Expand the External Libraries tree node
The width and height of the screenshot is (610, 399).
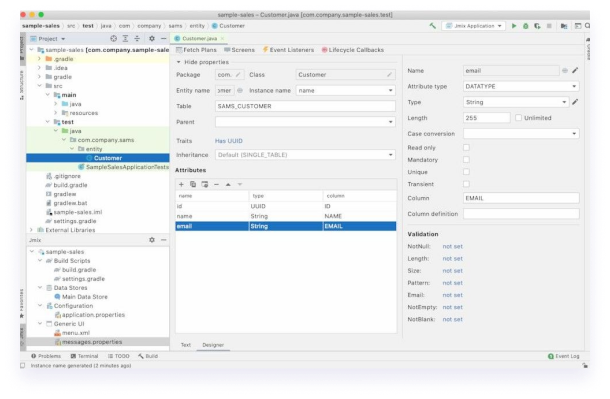tap(32, 230)
